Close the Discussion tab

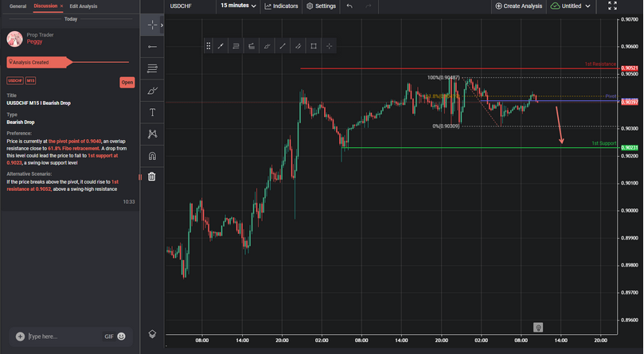tap(61, 6)
